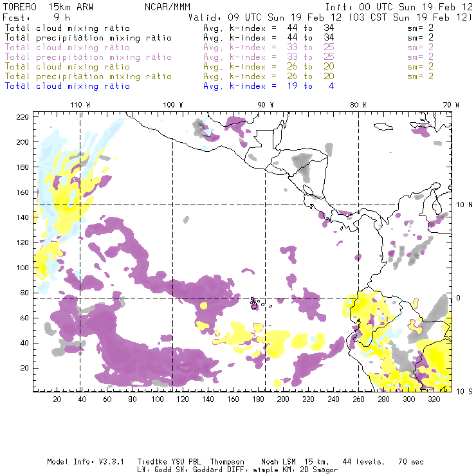Screen dimensions: 476x476
Task: Click black 'Total precipitation mixing ratio' legend entry
Action: click(x=88, y=38)
